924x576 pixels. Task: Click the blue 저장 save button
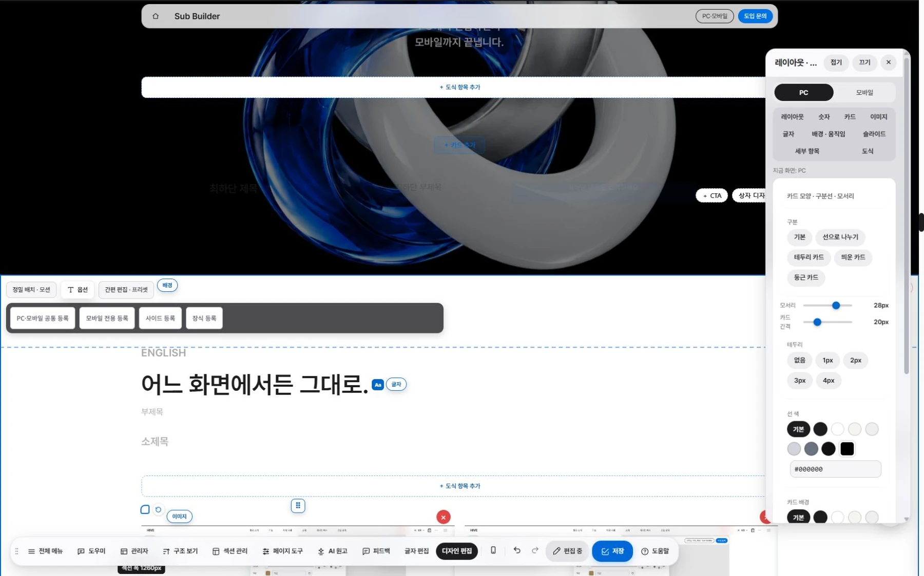[x=612, y=551]
